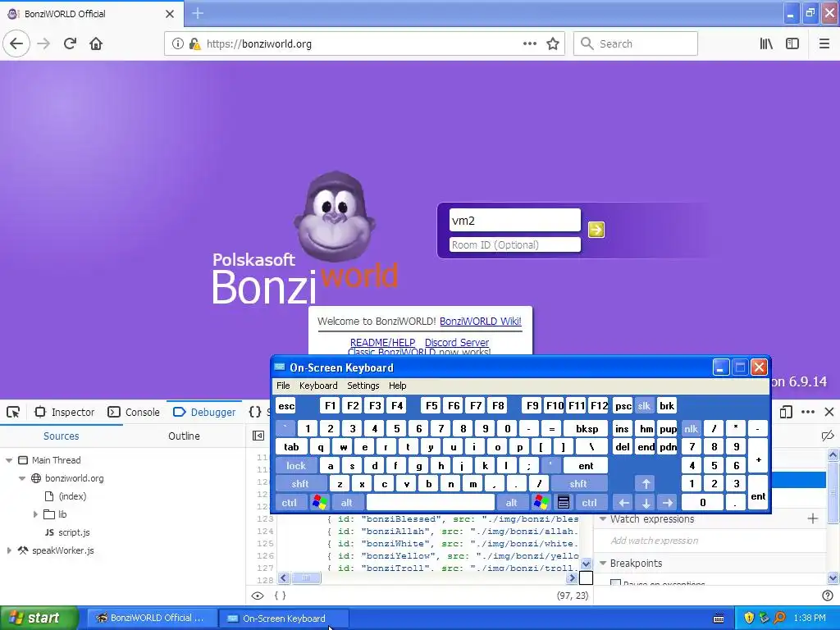Image resolution: width=840 pixels, height=630 pixels.
Task: Switch to the Inspector devtools tab
Action: click(x=65, y=412)
